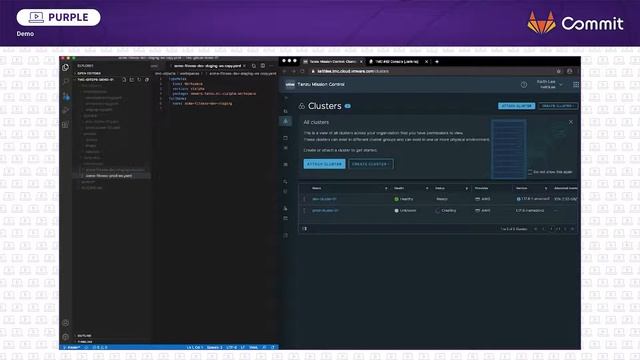Open Explorer view in VS Code activity bar
The width and height of the screenshot is (640, 360).
click(65, 68)
